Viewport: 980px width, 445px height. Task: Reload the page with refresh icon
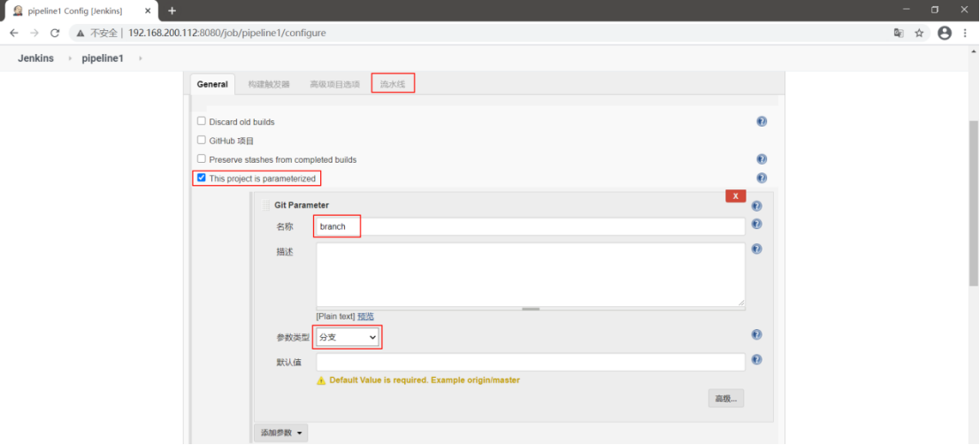pyautogui.click(x=54, y=33)
